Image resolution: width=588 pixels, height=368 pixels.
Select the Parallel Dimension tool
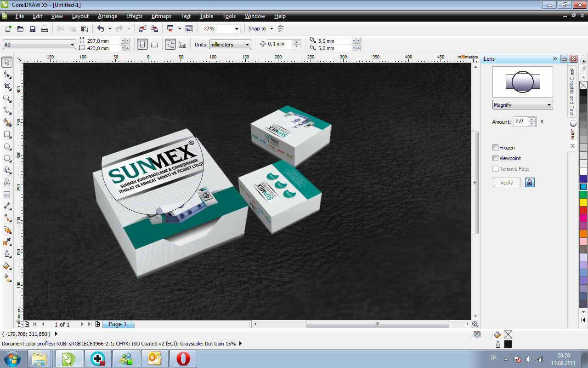tap(7, 206)
